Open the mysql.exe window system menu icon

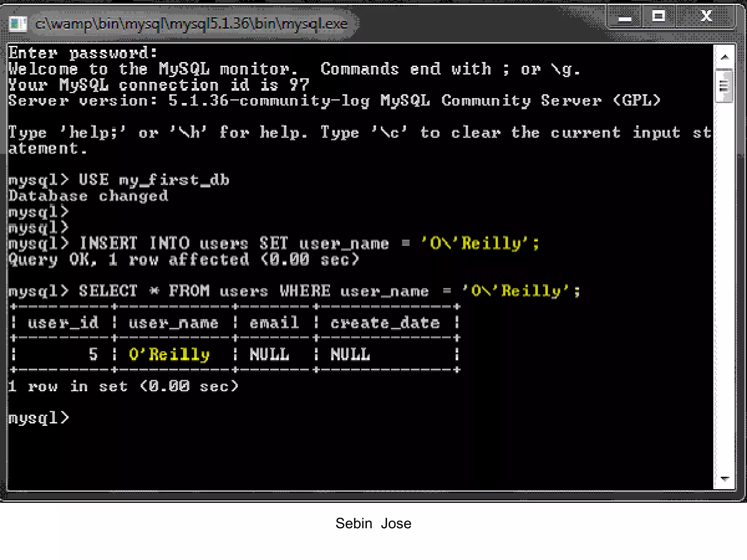point(18,24)
